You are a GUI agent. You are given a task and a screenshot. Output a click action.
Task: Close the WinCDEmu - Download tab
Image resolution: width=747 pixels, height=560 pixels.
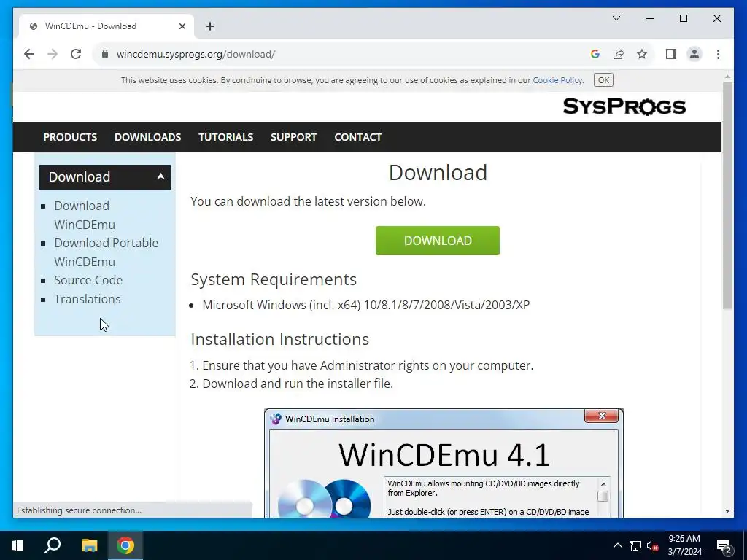[182, 26]
